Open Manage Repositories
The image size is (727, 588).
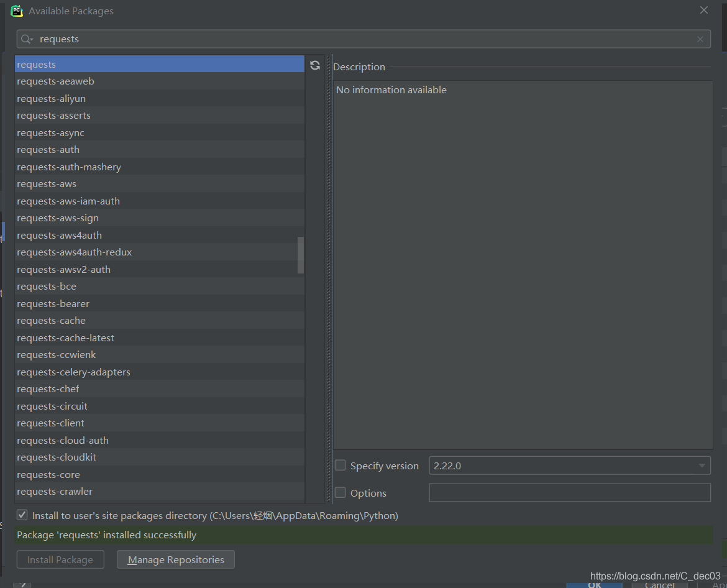pos(176,559)
